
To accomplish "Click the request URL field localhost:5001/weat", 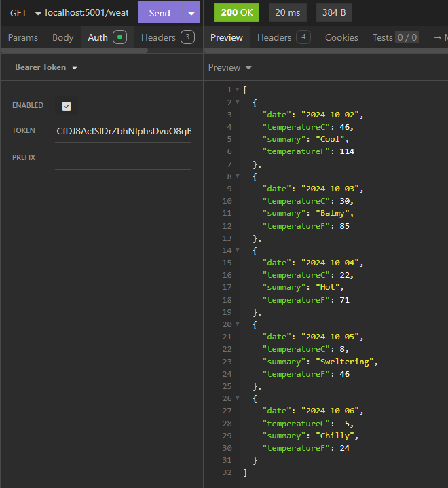I will 87,13.
